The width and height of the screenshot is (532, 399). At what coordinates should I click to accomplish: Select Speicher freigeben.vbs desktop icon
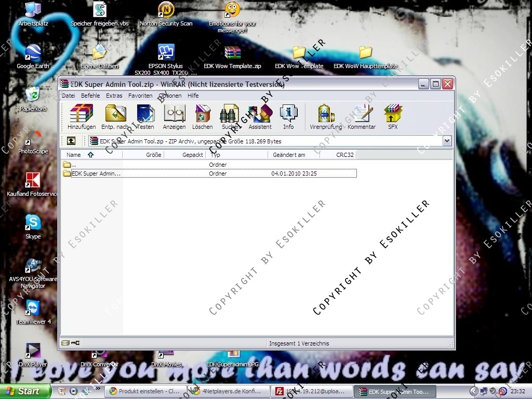coord(100,14)
